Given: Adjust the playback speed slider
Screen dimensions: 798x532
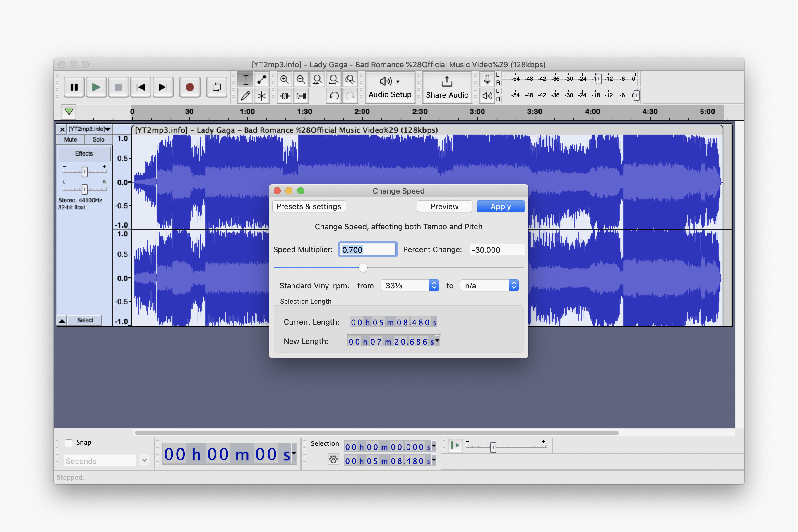Looking at the screenshot, I should tap(493, 447).
